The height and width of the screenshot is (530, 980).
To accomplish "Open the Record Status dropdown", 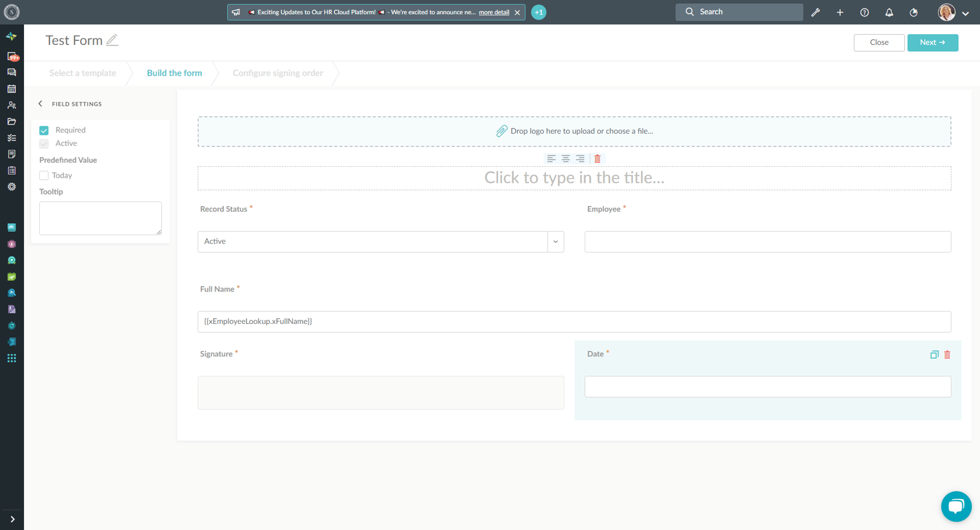I will click(556, 241).
